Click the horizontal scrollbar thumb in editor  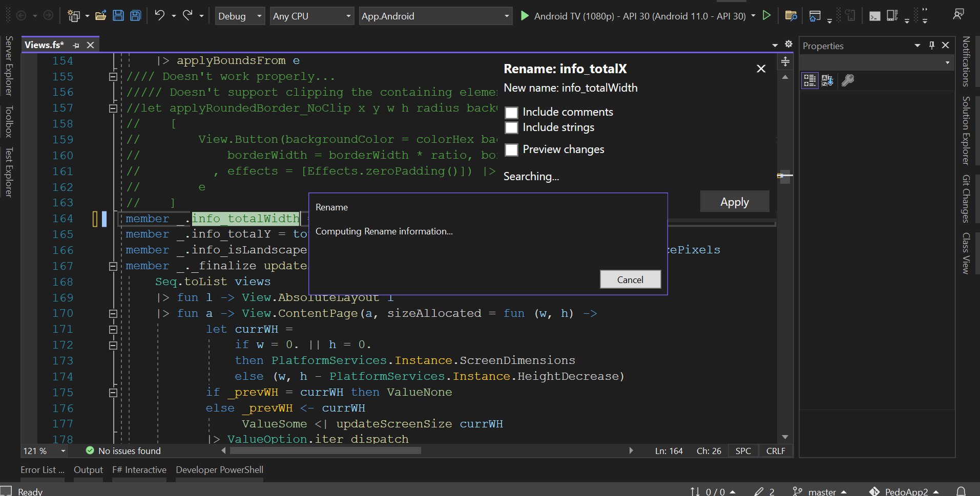point(325,450)
